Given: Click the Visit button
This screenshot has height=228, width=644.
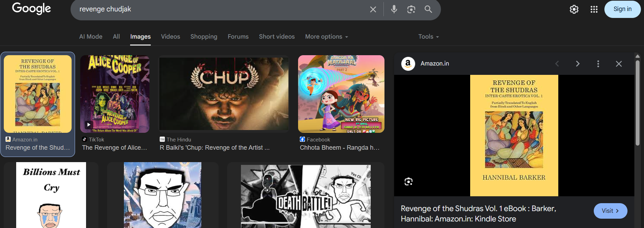Looking at the screenshot, I should point(610,211).
